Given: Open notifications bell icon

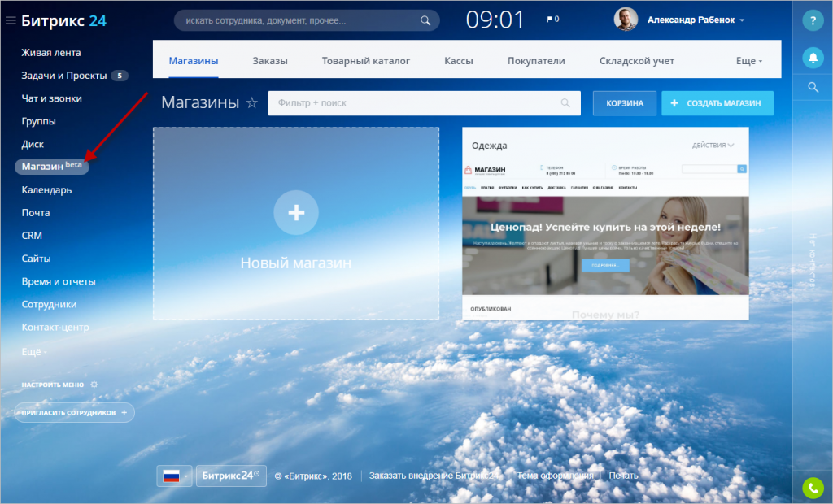Looking at the screenshot, I should click(x=813, y=57).
